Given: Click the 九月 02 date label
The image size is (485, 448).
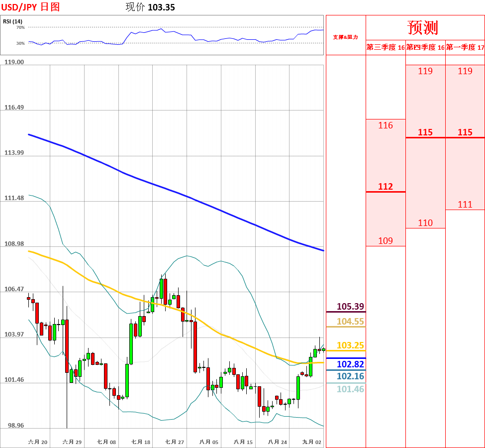Looking at the screenshot, I should pyautogui.click(x=312, y=442).
